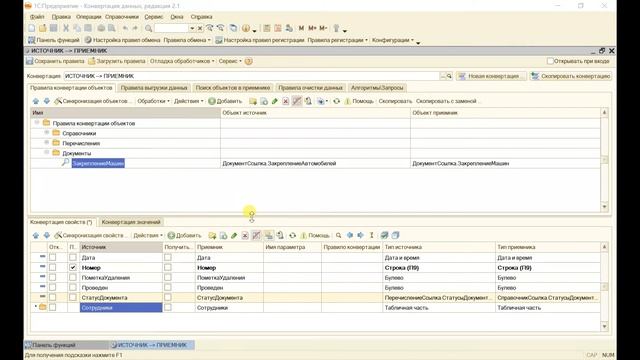Click the refresh icon in properties toolbar

[x=292, y=236]
